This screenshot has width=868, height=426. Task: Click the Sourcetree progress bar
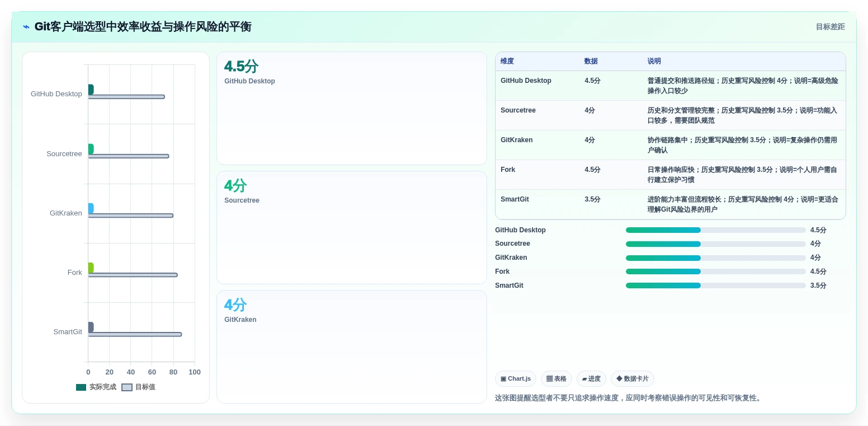tap(716, 244)
